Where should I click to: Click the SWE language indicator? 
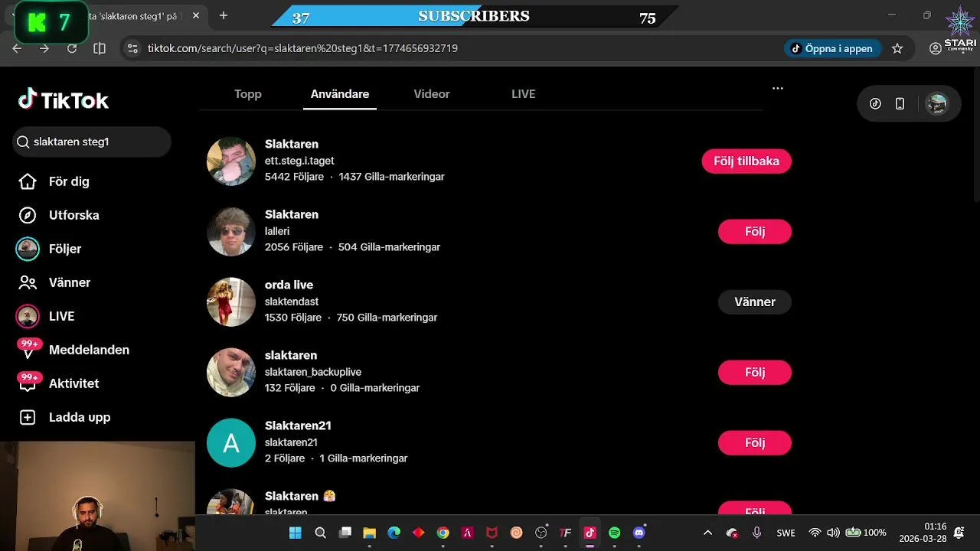pyautogui.click(x=786, y=533)
